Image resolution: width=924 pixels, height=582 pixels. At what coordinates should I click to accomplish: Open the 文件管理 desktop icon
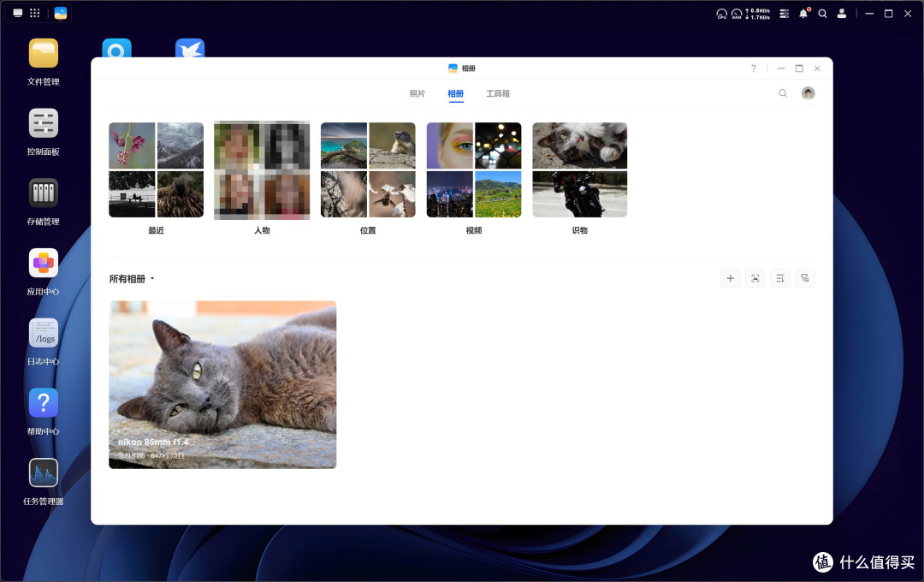pyautogui.click(x=43, y=54)
